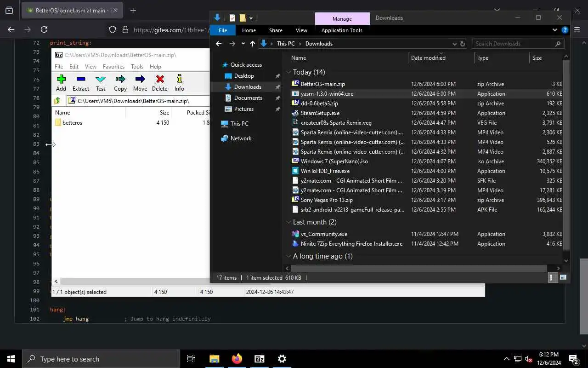Collapse the Today (14) group

coord(289,72)
